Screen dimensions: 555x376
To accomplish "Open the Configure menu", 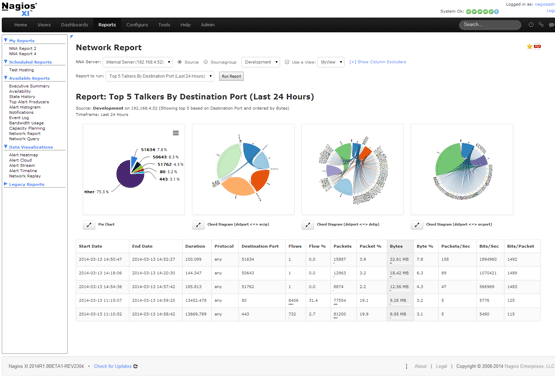I will point(137,25).
